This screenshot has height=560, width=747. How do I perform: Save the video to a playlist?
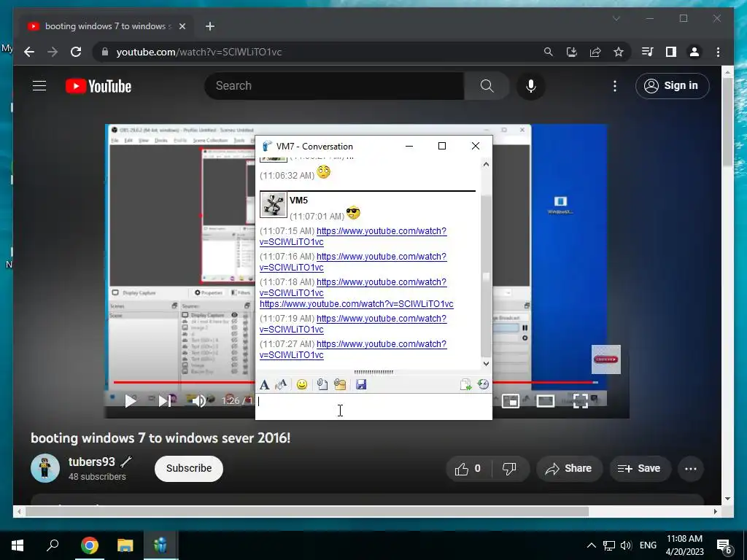[638, 469]
